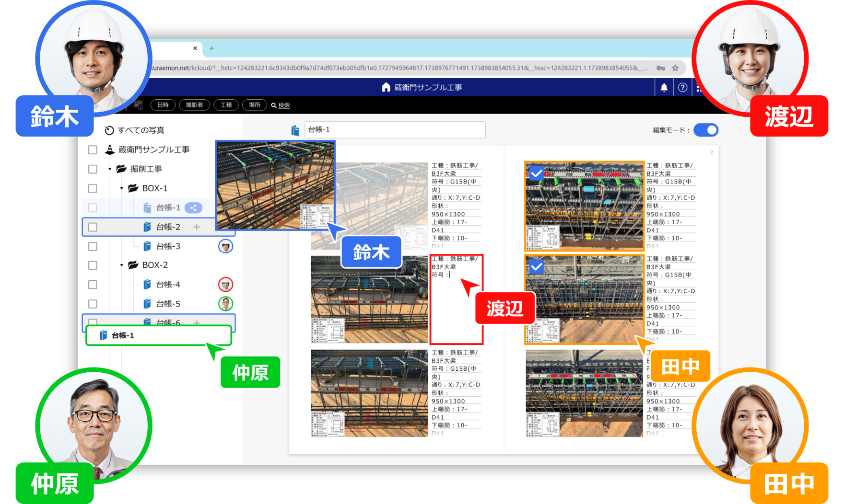
Task: Click the すべての写真 history icon
Action: click(x=109, y=130)
